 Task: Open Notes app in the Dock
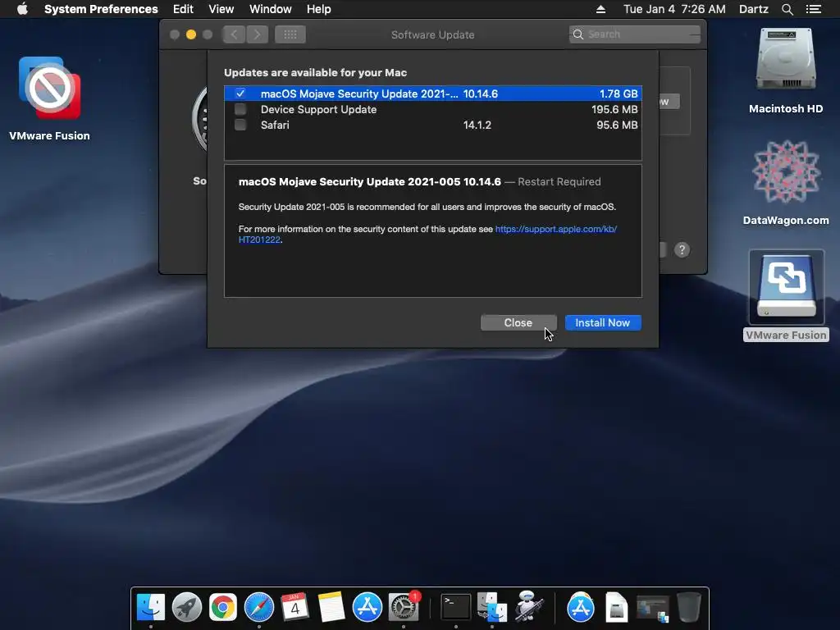331,607
